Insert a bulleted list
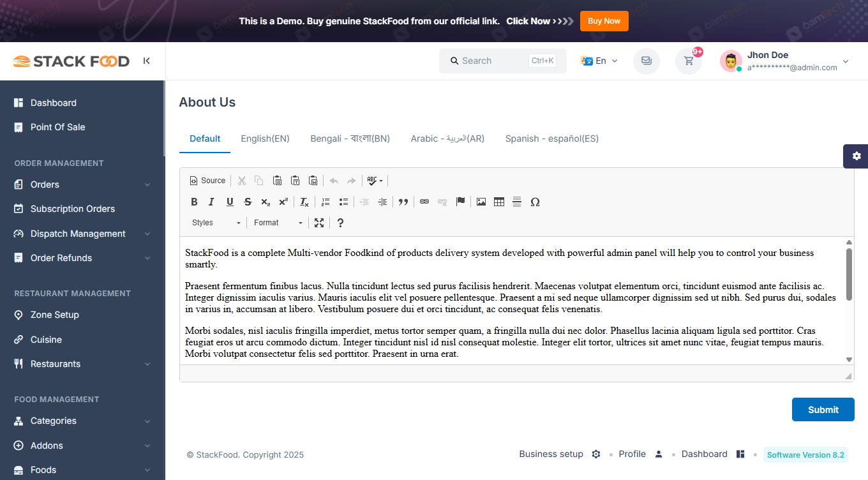Image resolution: width=868 pixels, height=480 pixels. pos(343,202)
